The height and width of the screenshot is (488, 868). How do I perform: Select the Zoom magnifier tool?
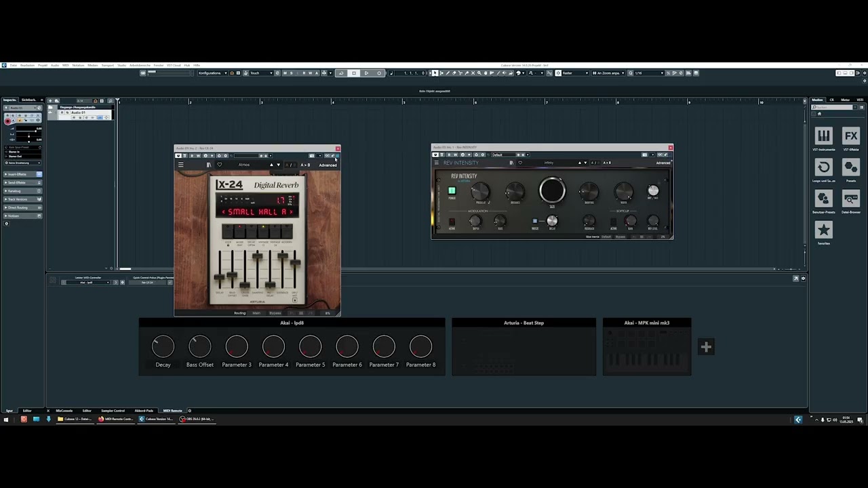tap(479, 73)
